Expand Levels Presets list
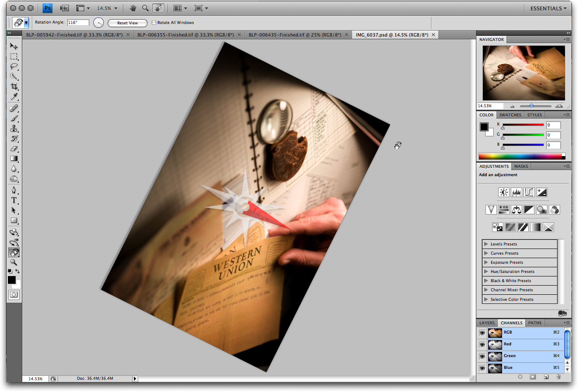This screenshot has width=578, height=392. coord(486,244)
